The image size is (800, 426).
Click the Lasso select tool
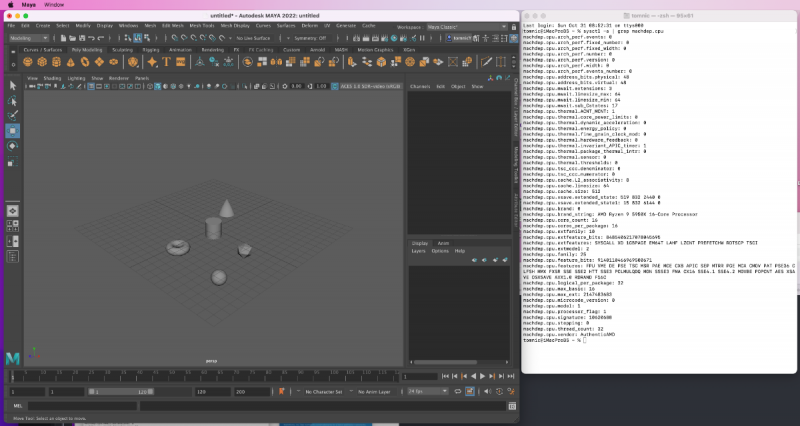13,100
